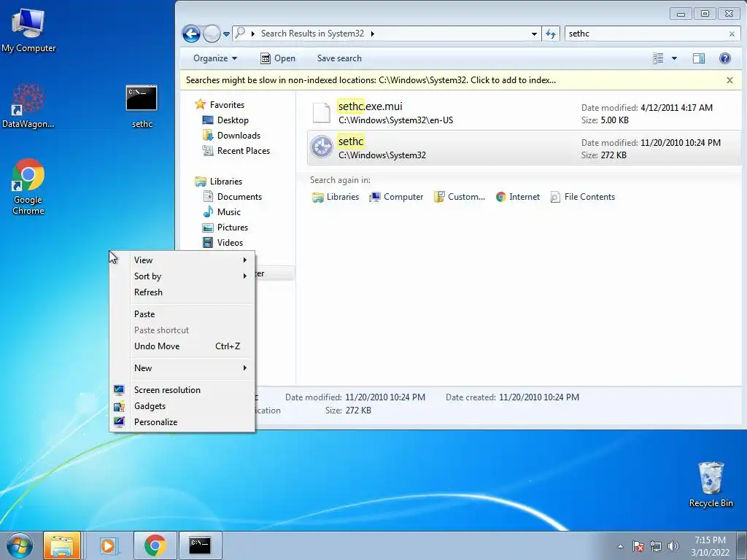The height and width of the screenshot is (560, 747).
Task: Show hidden tray icons arrow
Action: point(620,546)
